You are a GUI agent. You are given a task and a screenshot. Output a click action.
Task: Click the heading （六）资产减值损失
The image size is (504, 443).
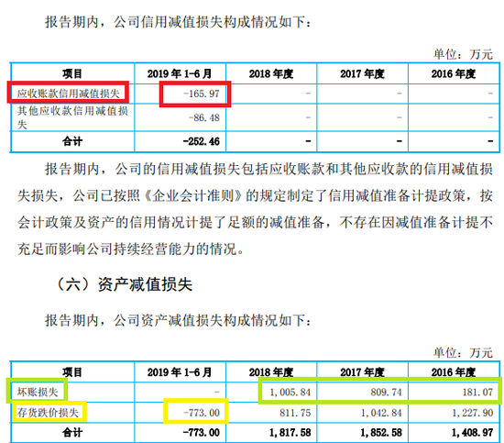pos(124,284)
